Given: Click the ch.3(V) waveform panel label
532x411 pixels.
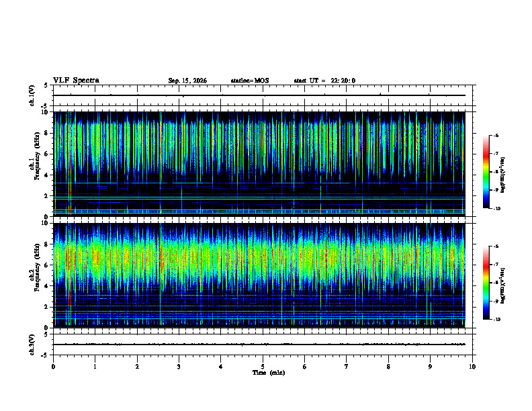Looking at the screenshot, I should [32, 345].
